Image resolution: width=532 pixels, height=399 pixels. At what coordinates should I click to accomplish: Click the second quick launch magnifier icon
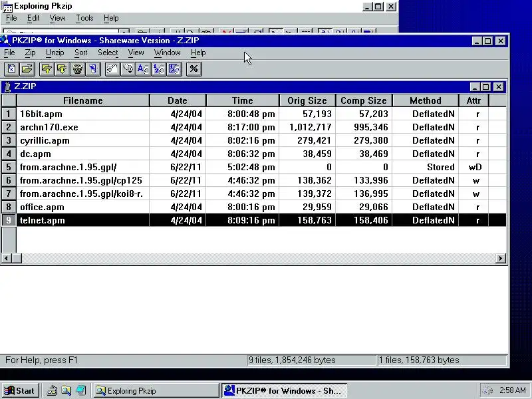coord(66,390)
